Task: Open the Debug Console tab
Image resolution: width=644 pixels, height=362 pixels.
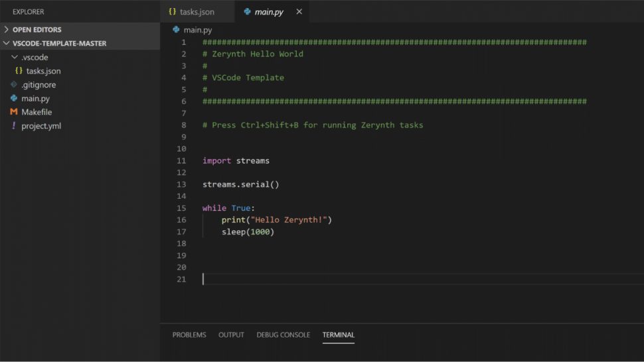Action: [x=283, y=335]
